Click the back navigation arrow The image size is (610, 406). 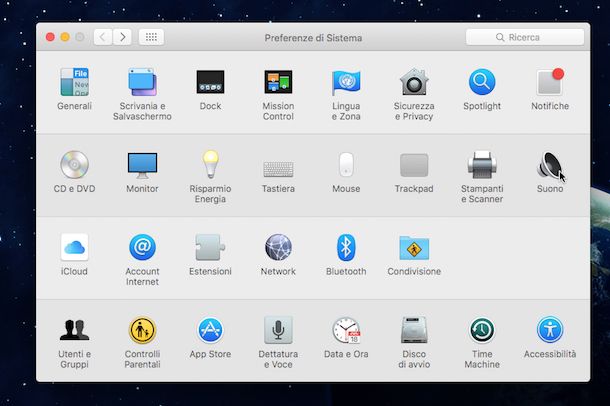pos(103,37)
